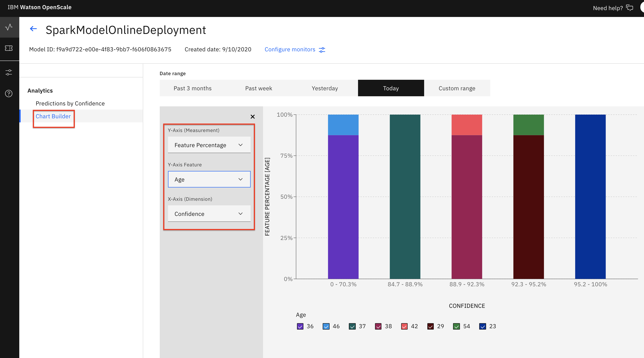
Task: Click the back arrow beside SparkModelOnlineDeployment
Action: 33,28
